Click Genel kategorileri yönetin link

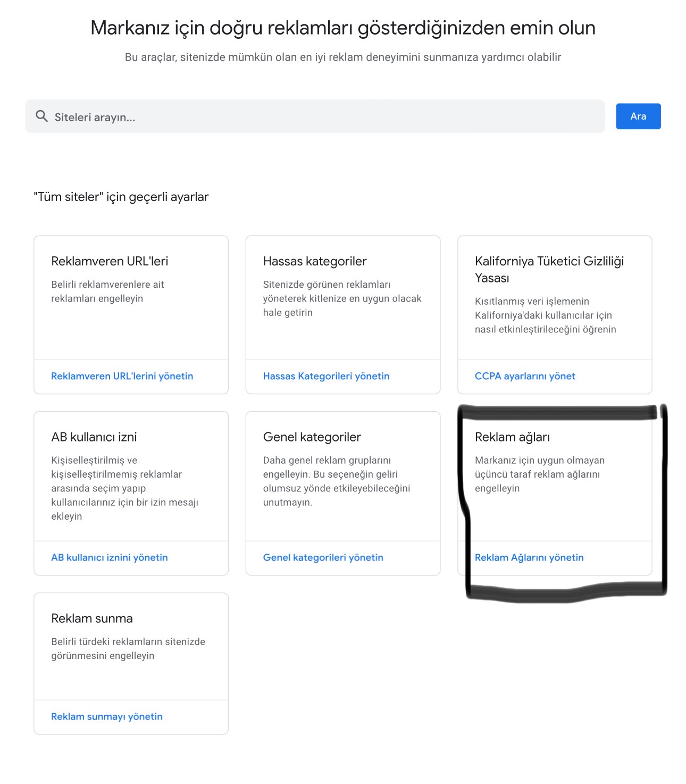[323, 557]
